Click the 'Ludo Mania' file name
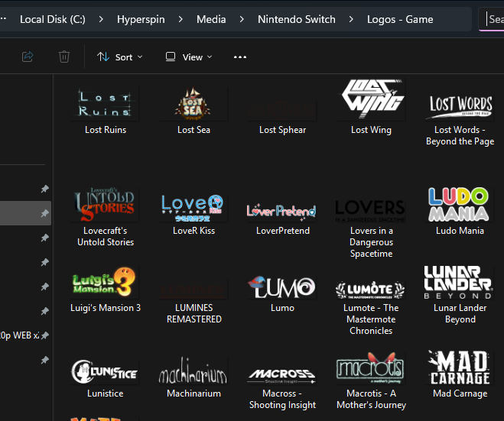The image size is (504, 421). pyautogui.click(x=460, y=231)
